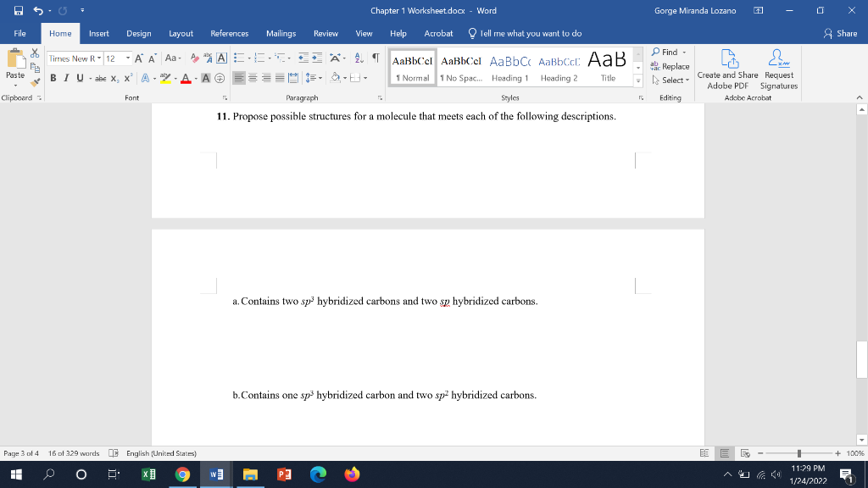This screenshot has height=488, width=868.
Task: Switch to the Mailings tab
Action: pyautogui.click(x=281, y=34)
